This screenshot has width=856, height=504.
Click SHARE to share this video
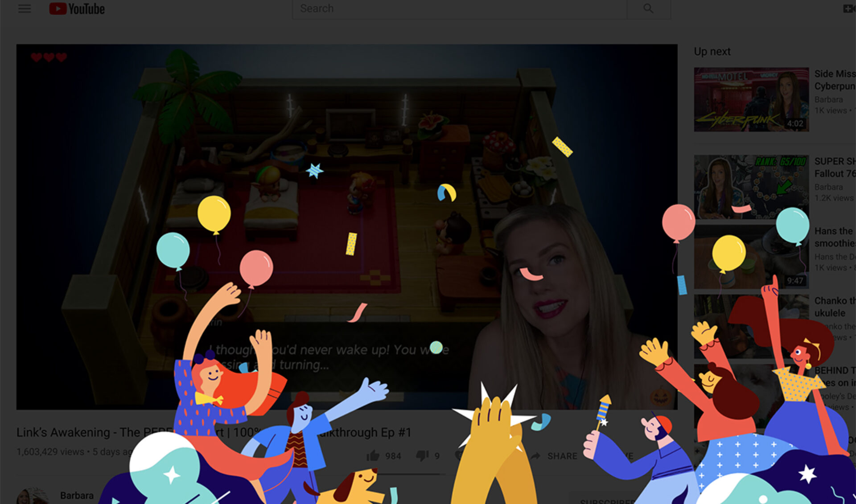pyautogui.click(x=563, y=455)
